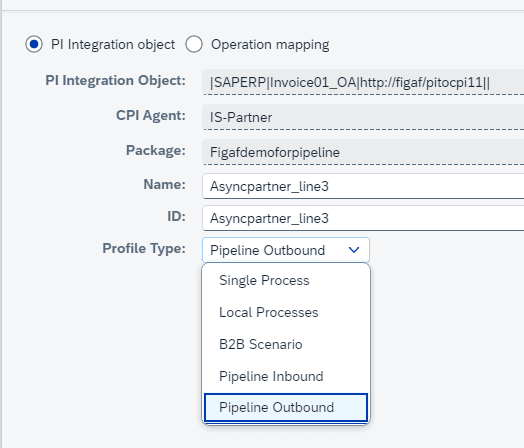Screen dimensions: 524x448
Task: Collapse the Profile Type dropdown arrow
Action: point(354,250)
